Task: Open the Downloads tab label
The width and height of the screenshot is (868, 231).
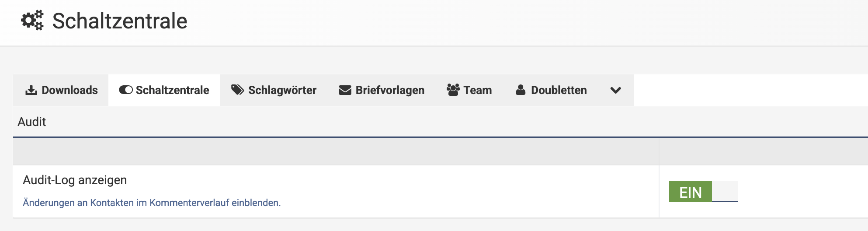Action: (69, 90)
